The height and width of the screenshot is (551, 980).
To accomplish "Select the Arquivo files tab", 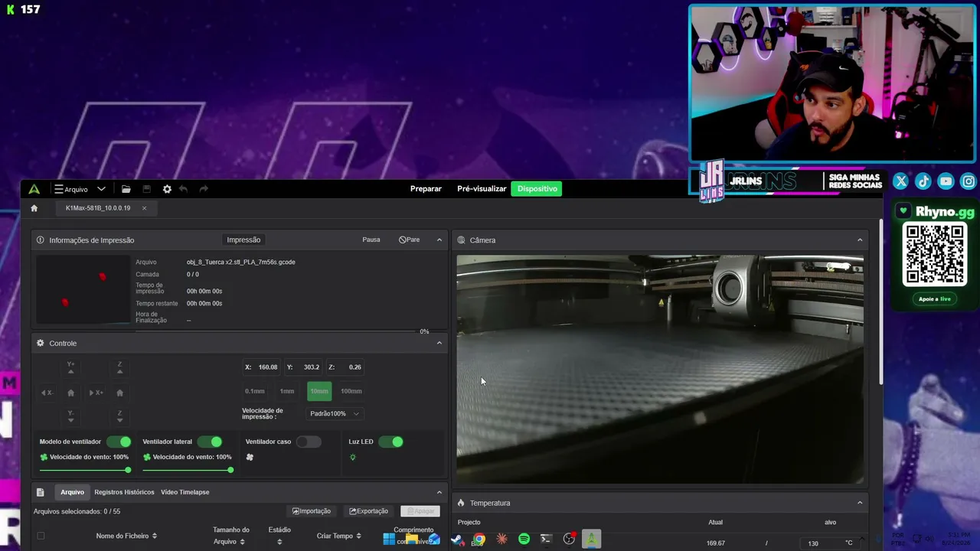I will tap(72, 492).
